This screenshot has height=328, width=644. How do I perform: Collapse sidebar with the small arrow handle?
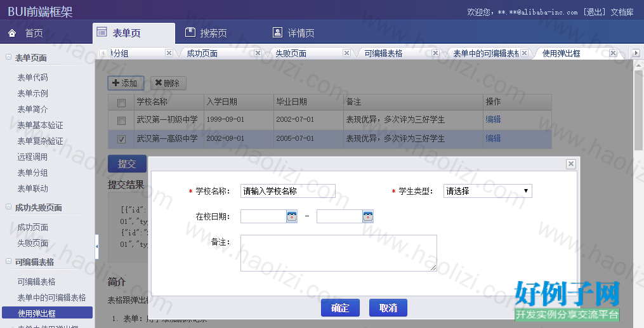click(x=96, y=247)
